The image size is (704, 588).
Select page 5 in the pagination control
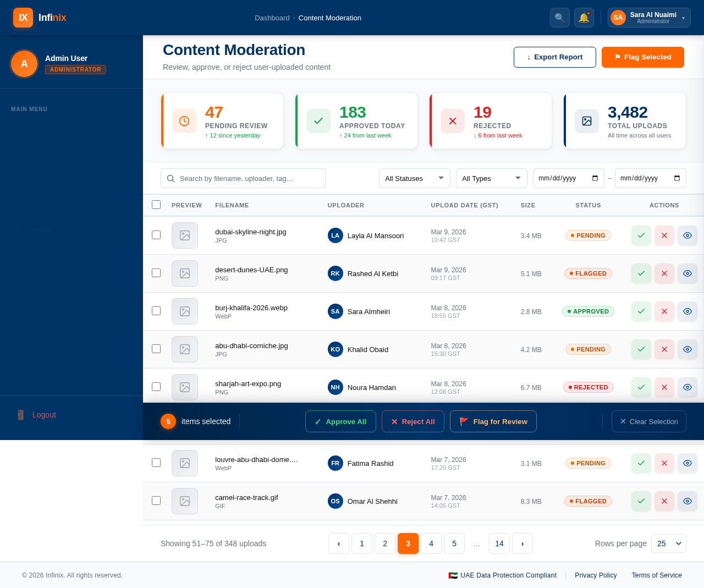tap(454, 543)
